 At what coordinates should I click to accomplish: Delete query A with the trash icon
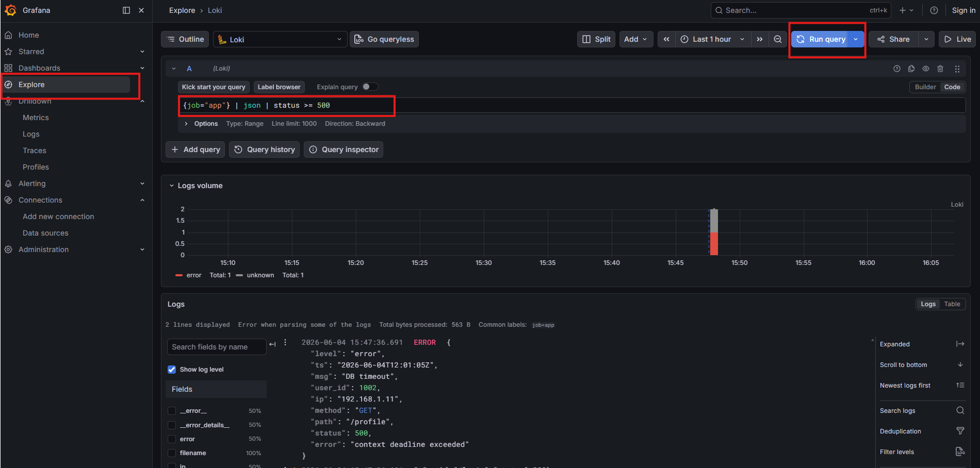pyautogui.click(x=940, y=69)
